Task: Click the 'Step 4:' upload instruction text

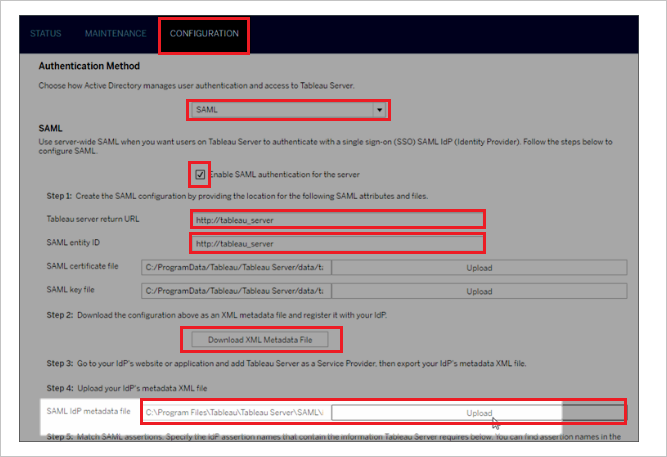Action: click(127, 388)
